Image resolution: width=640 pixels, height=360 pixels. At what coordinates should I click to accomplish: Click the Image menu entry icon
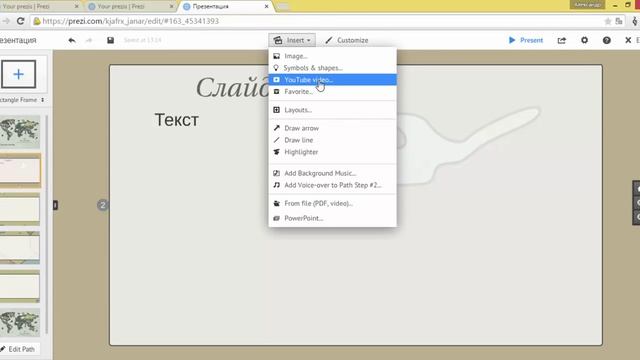tap(276, 56)
